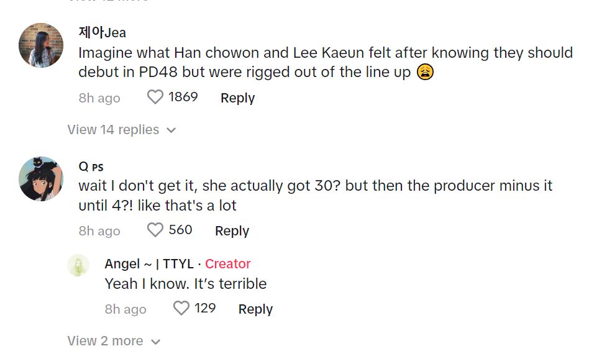Reply to Q's producer minus comment
The width and height of the screenshot is (607, 364).
tap(232, 231)
